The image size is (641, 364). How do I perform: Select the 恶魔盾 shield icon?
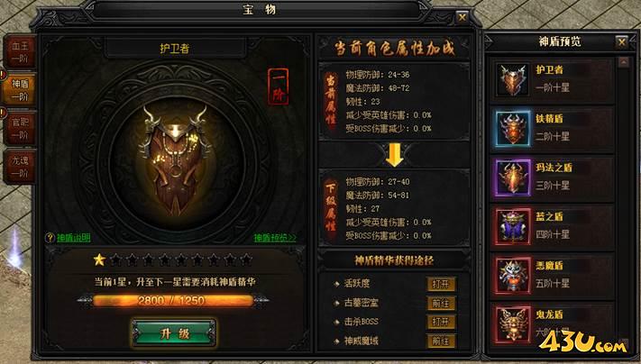click(513, 276)
